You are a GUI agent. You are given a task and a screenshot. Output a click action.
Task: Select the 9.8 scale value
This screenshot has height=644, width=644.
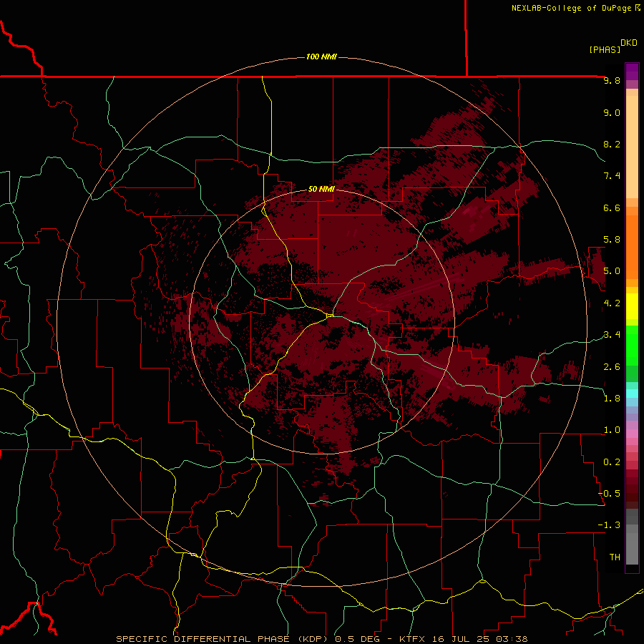point(612,80)
